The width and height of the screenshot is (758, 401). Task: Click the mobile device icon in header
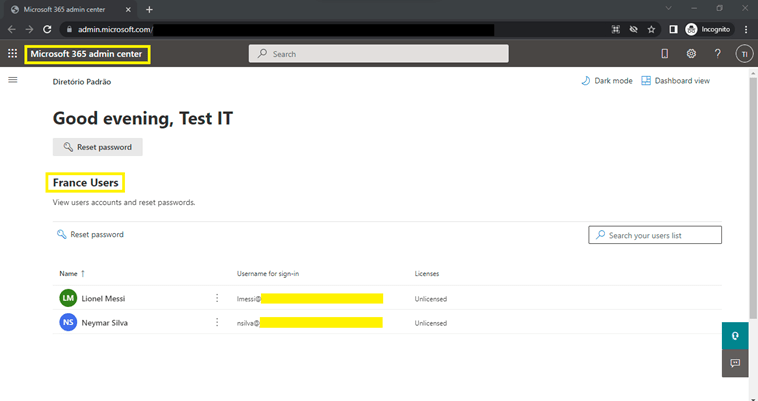pyautogui.click(x=665, y=54)
